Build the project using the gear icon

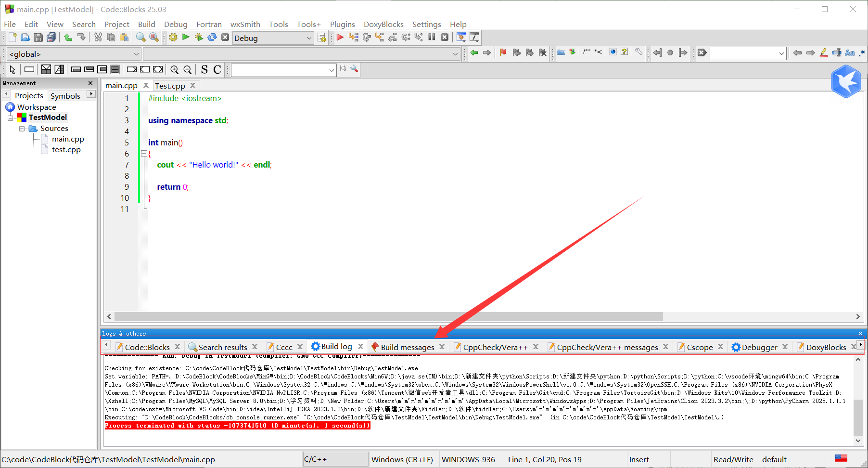[x=173, y=37]
